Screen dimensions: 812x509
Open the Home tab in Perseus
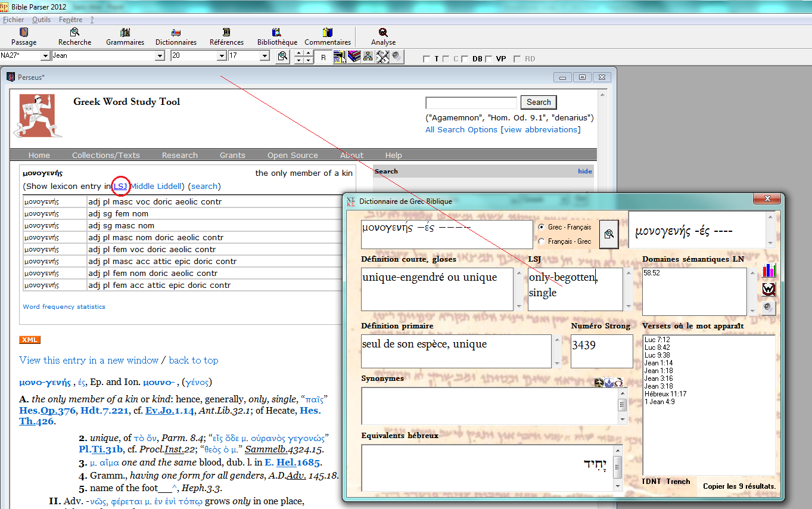(39, 155)
